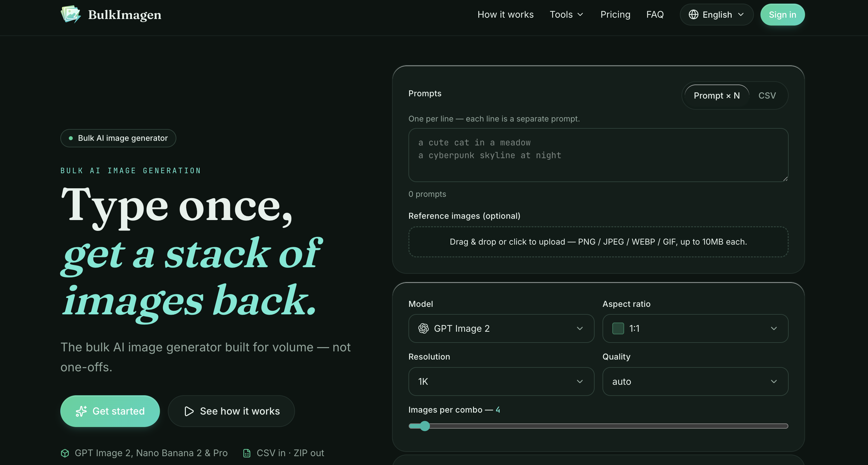The width and height of the screenshot is (868, 465).
Task: Click See how it works button
Action: click(x=231, y=411)
